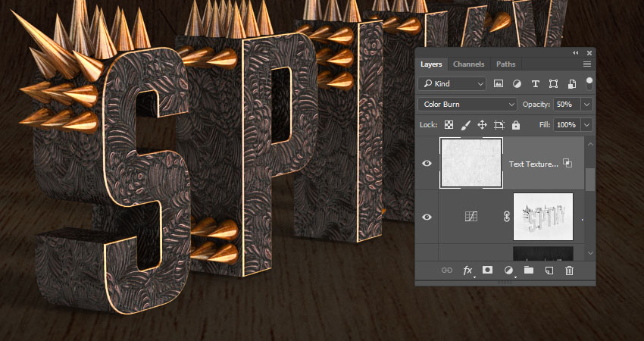Open the Layers panel menu

click(587, 64)
